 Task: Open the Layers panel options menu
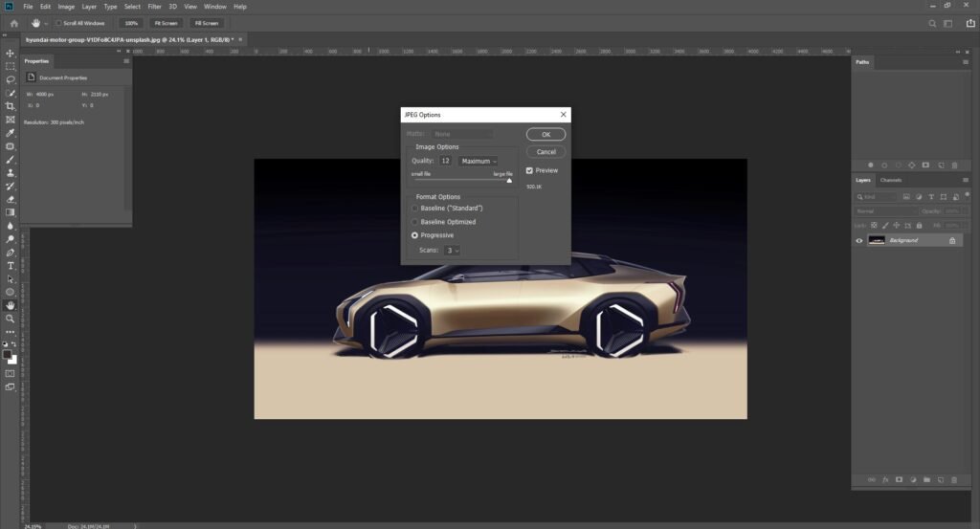tap(965, 180)
